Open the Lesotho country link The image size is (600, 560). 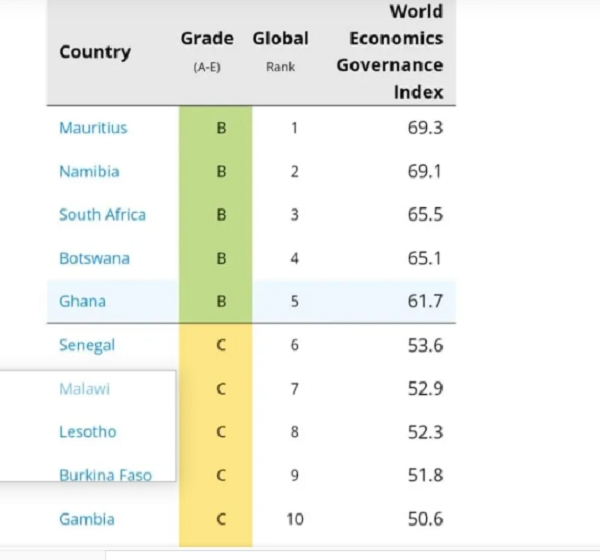pyautogui.click(x=87, y=432)
